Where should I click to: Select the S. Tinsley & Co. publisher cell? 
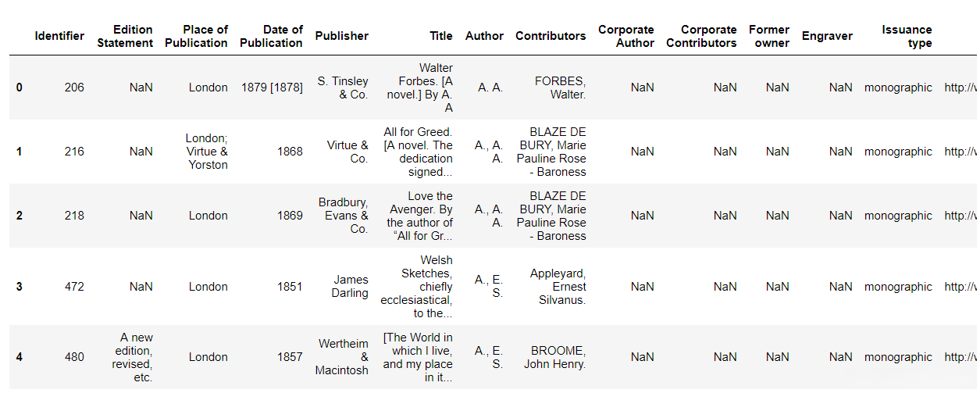343,88
